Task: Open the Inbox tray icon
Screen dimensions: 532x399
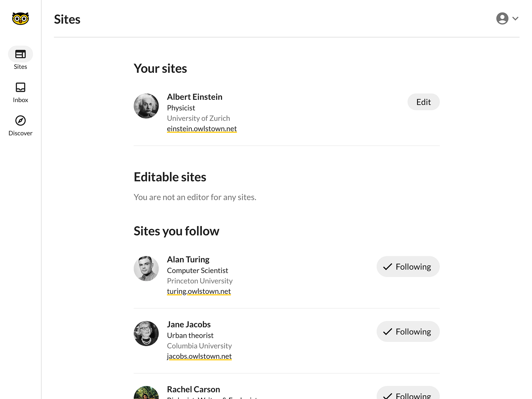Action: (x=20, y=87)
